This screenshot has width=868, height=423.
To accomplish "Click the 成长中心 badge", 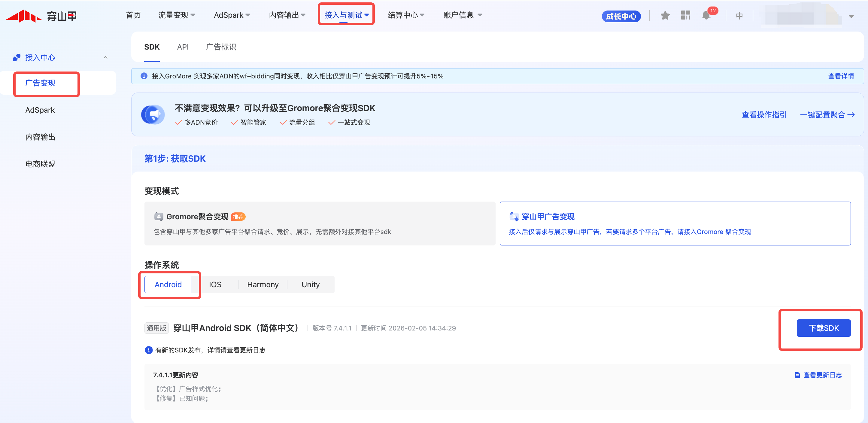I will click(621, 16).
